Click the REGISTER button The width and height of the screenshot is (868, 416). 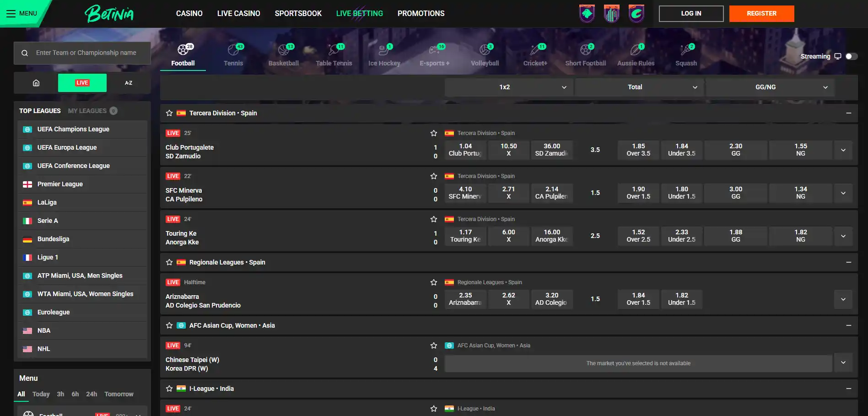coord(761,14)
